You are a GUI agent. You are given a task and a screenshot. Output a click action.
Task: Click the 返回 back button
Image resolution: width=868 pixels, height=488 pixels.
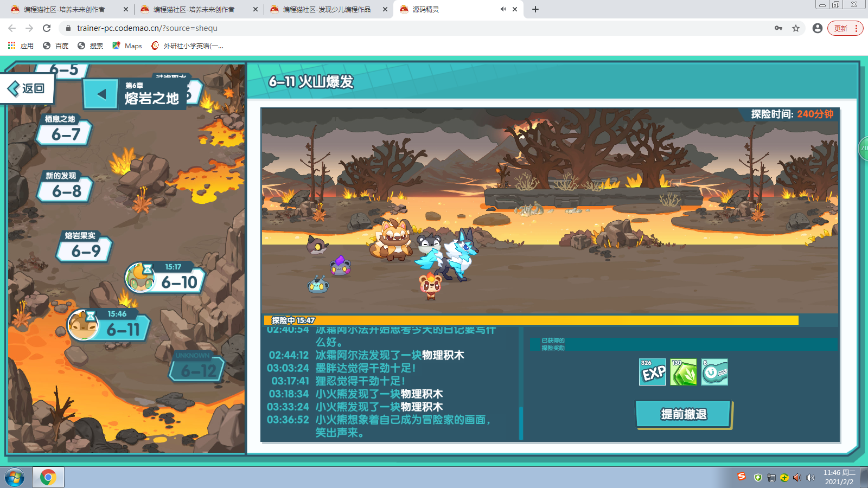(28, 88)
